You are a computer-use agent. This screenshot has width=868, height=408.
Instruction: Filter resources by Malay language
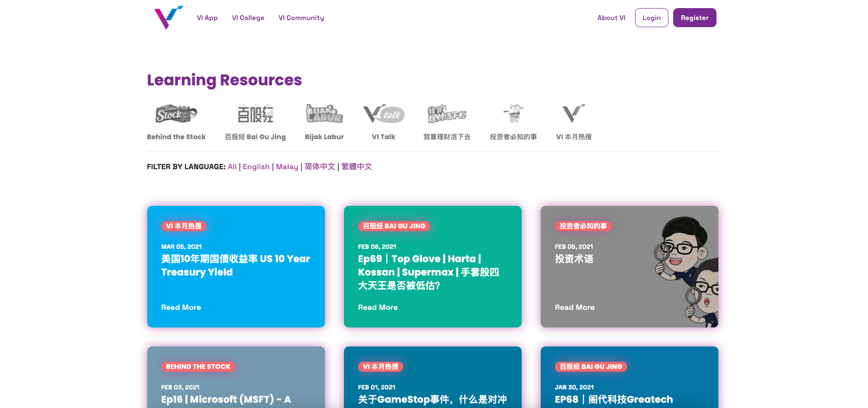click(287, 167)
